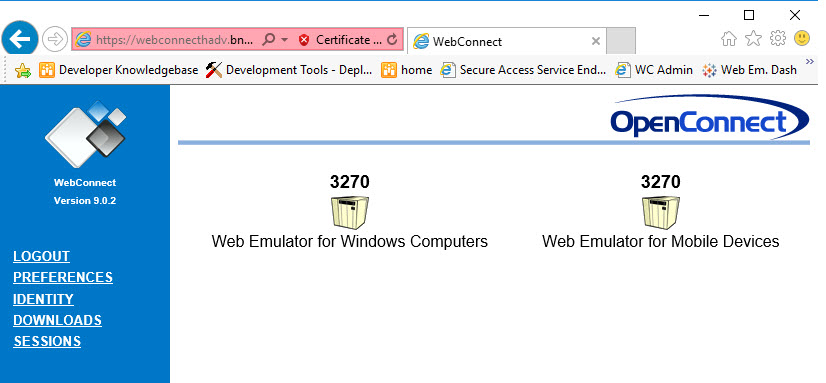Open the Web Em. Dash favorite
This screenshot has height=383, width=826.
click(749, 70)
